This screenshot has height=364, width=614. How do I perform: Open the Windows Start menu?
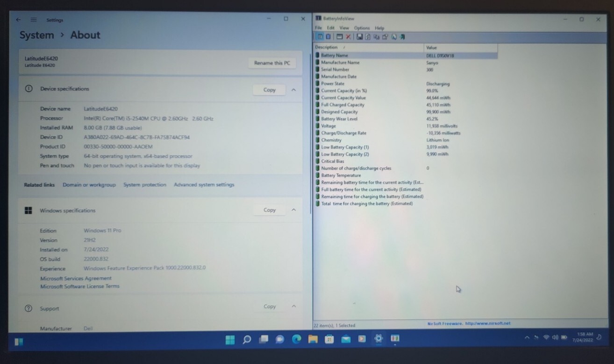[230, 340]
